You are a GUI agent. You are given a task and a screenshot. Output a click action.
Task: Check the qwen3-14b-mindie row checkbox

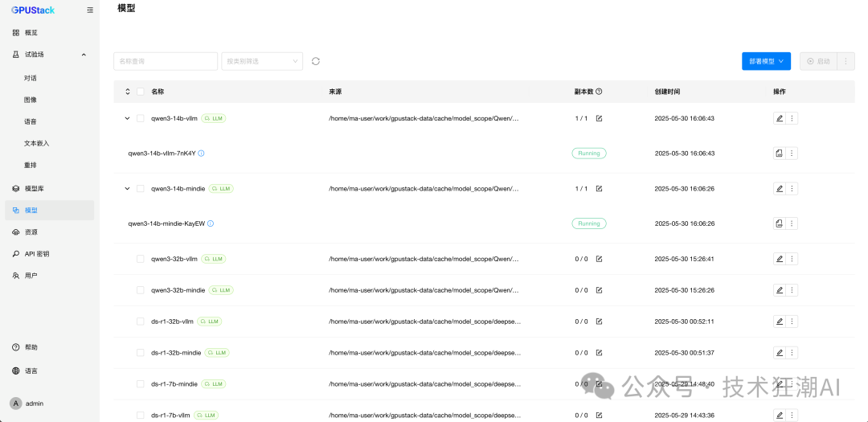pos(140,189)
